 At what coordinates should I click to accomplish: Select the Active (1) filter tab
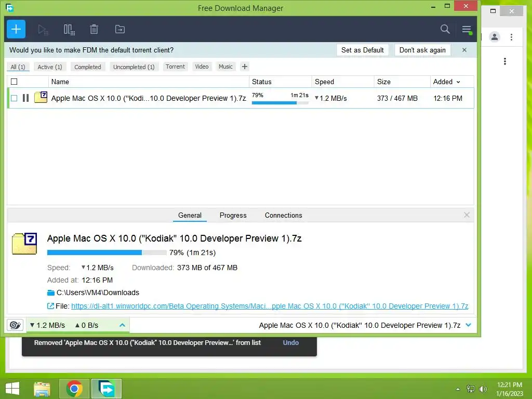coord(50,67)
